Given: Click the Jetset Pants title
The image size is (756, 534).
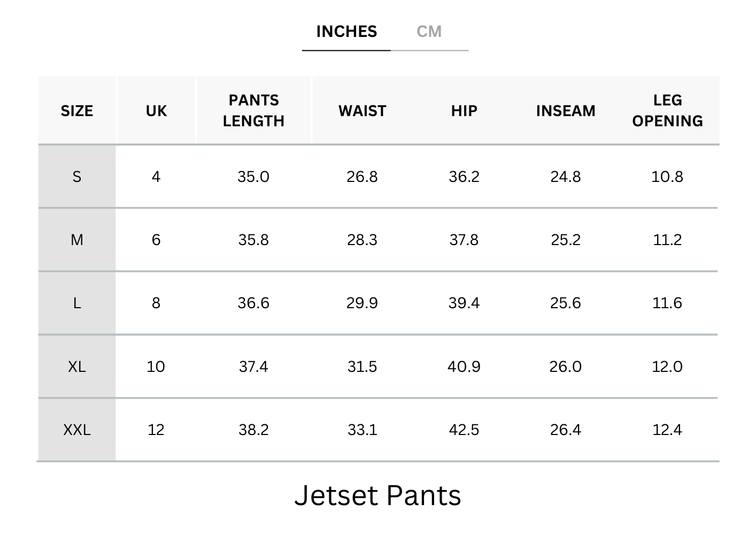Looking at the screenshot, I should point(377,495).
